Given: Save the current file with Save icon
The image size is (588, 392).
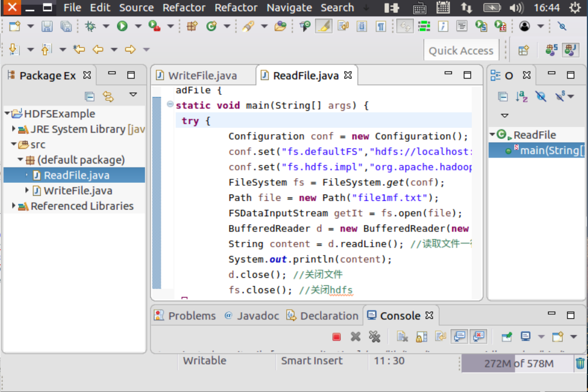Looking at the screenshot, I should pyautogui.click(x=47, y=26).
